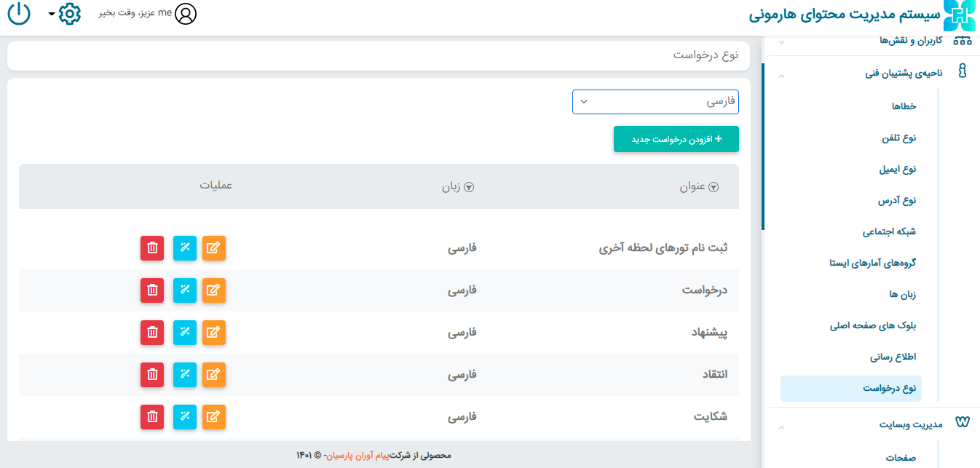Click blue magic wand icon for پیشنهاد
The width and height of the screenshot is (980, 468).
pyautogui.click(x=185, y=333)
